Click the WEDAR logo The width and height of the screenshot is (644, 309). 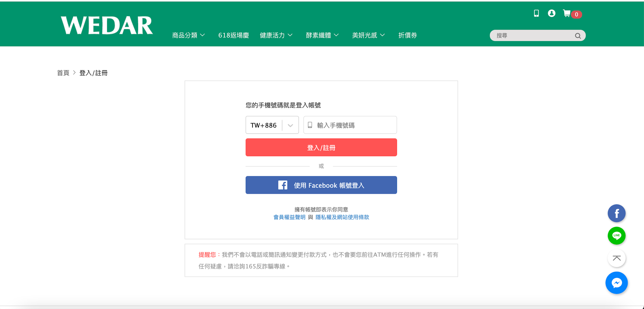pyautogui.click(x=107, y=25)
